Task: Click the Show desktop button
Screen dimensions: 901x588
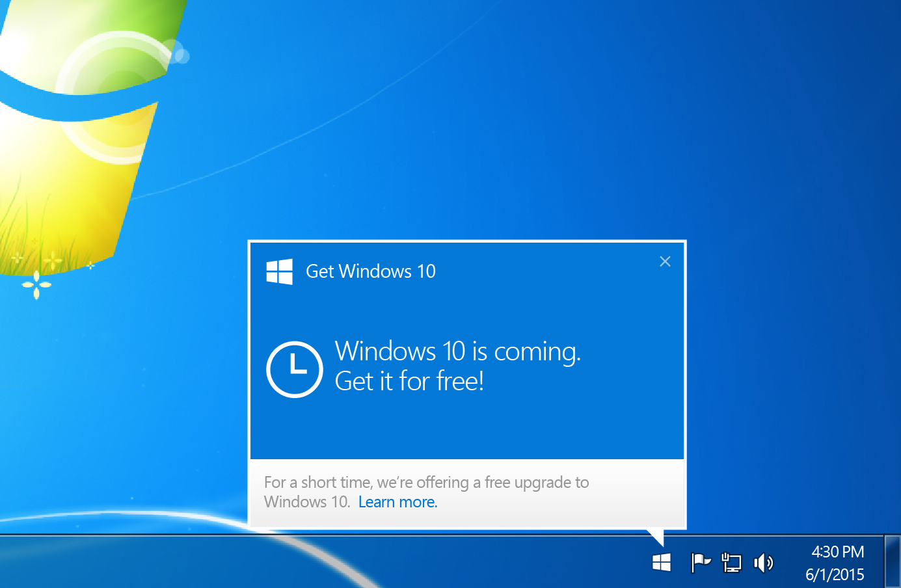Action: coord(893,561)
